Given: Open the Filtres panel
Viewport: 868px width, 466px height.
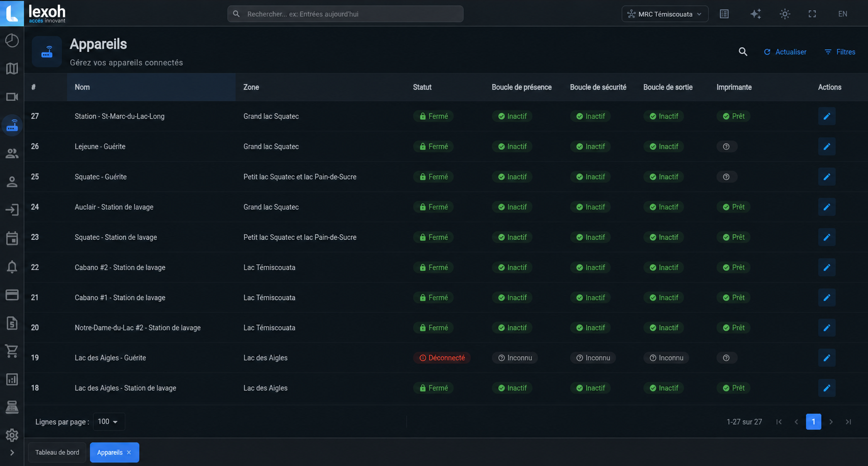Looking at the screenshot, I should pos(840,52).
